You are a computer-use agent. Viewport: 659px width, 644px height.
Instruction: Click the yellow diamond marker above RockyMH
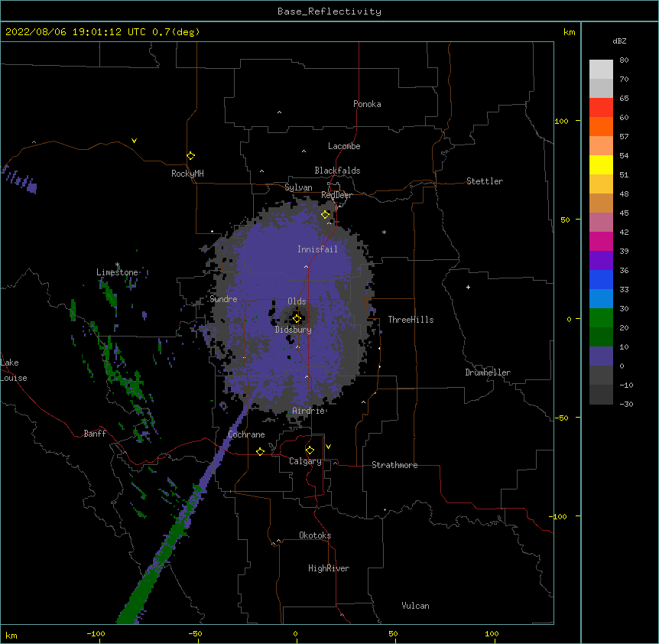click(191, 156)
